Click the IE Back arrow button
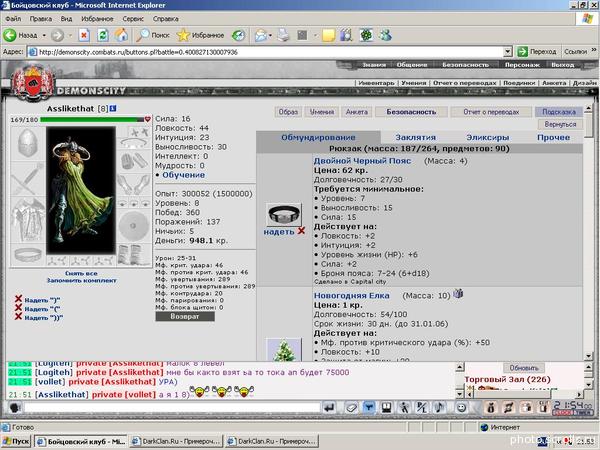Viewport: 600px width, 450px height. [x=10, y=35]
